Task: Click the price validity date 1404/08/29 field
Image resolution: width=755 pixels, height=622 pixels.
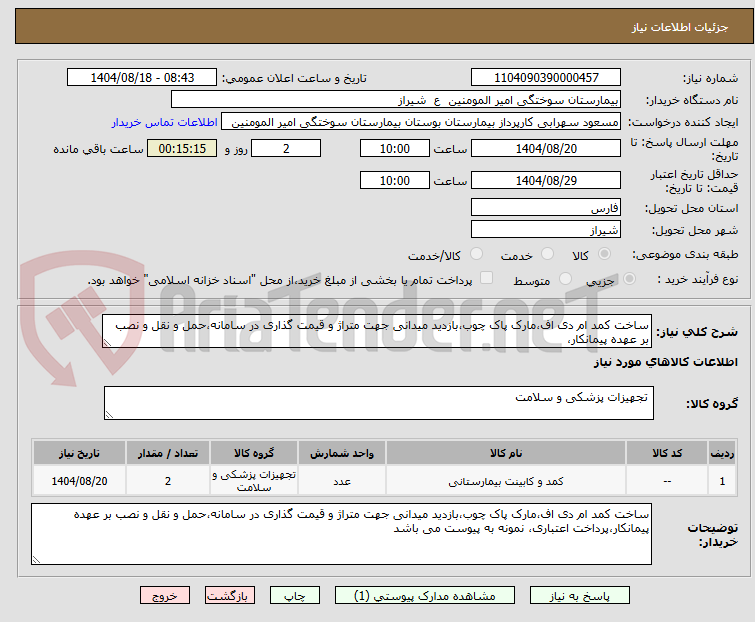Action: 546,181
